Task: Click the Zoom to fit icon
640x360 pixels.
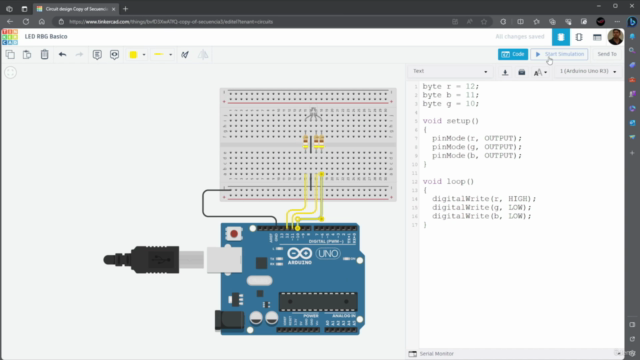Action: tap(10, 73)
